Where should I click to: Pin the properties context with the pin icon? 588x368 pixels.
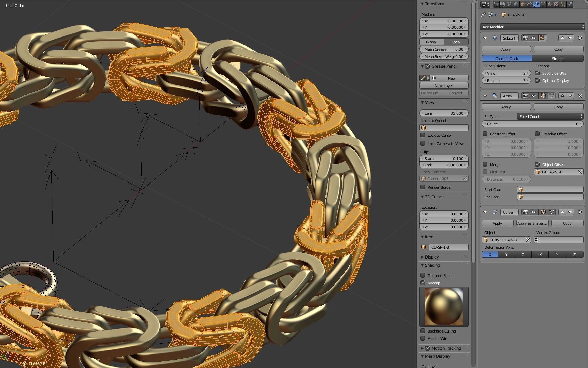(483, 15)
